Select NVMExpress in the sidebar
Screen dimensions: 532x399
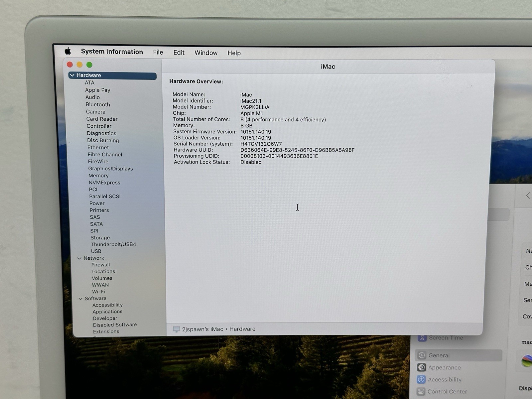coord(104,183)
